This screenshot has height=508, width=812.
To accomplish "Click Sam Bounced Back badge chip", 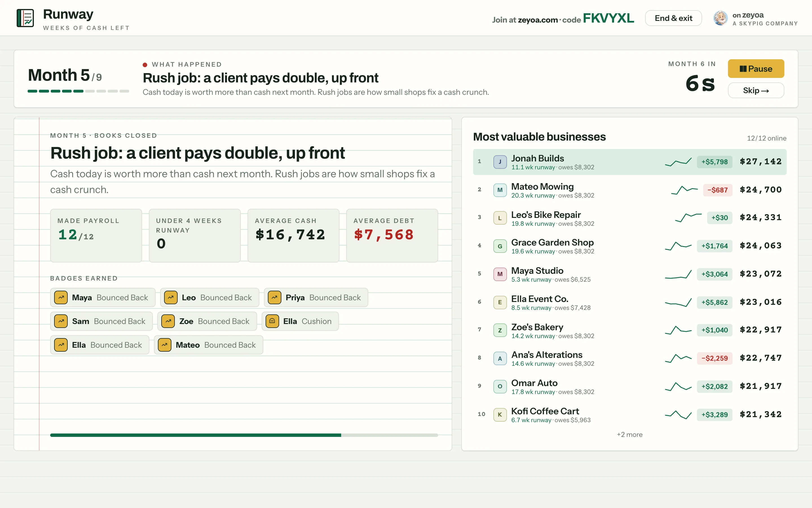I will (101, 321).
